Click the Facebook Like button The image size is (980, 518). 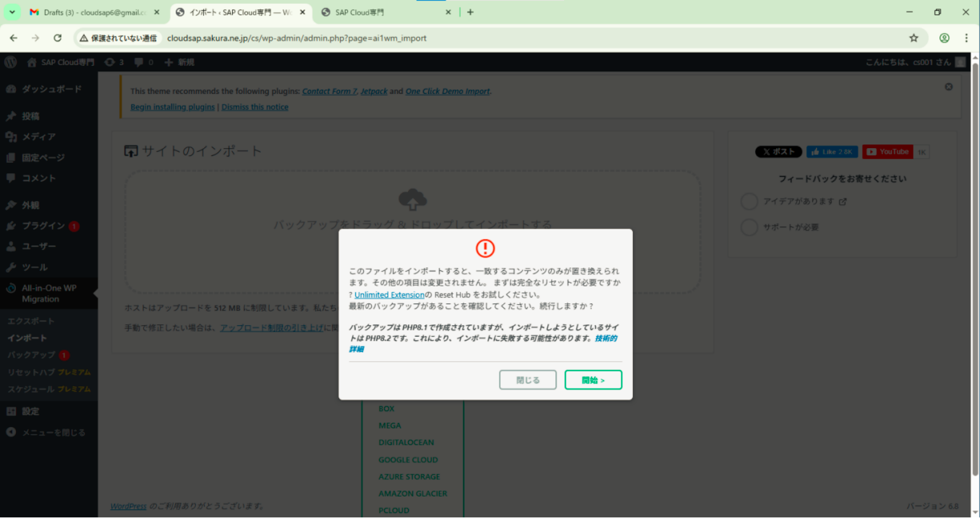coord(832,152)
